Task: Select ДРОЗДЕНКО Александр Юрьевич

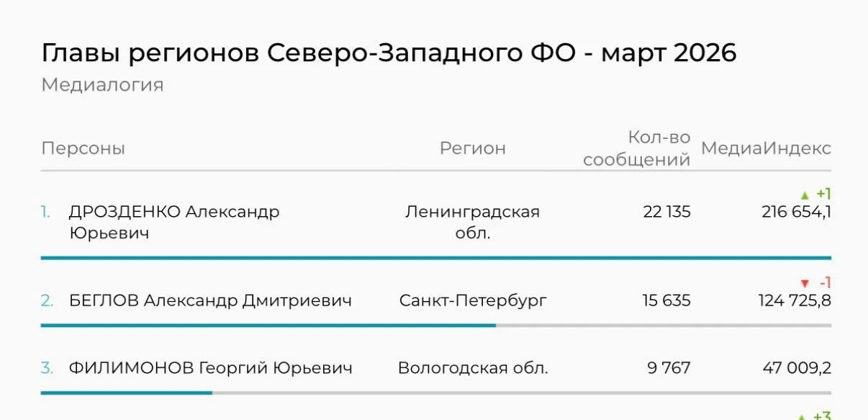Action: pos(173,222)
